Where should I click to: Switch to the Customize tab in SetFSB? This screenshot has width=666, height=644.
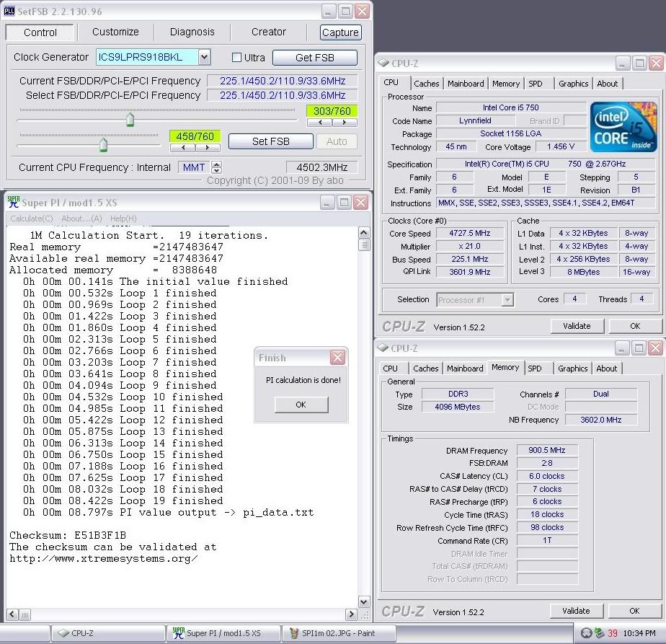click(x=115, y=32)
